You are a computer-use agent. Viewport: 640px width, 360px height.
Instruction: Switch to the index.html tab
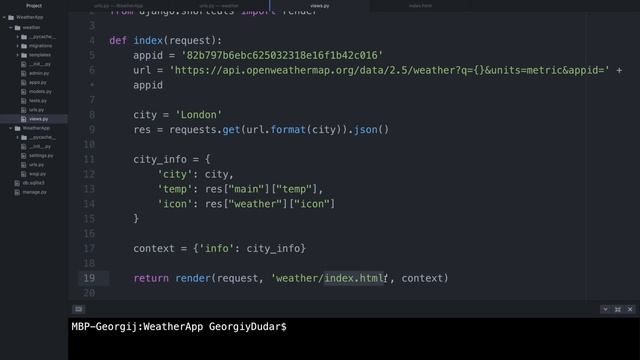(x=420, y=6)
